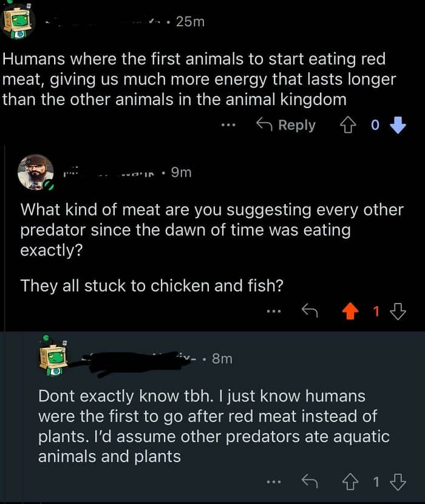Viewport: 425px width, 504px height.
Task: Downvote the comment asking about chicken and fish
Action: (398, 312)
